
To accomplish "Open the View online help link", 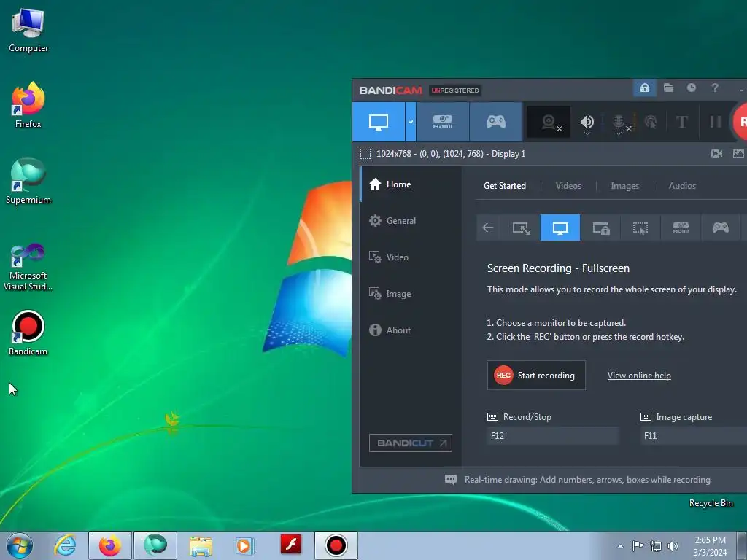I will (x=639, y=376).
